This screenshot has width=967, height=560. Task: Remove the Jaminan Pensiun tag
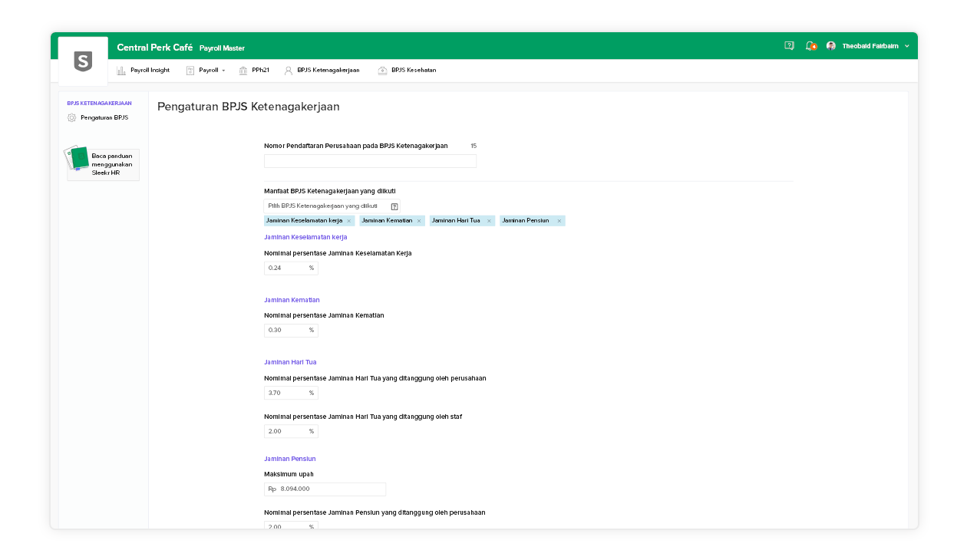559,221
